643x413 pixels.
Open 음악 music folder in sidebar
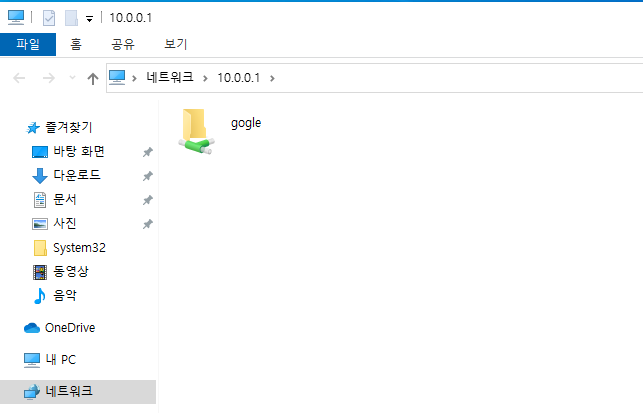(65, 295)
